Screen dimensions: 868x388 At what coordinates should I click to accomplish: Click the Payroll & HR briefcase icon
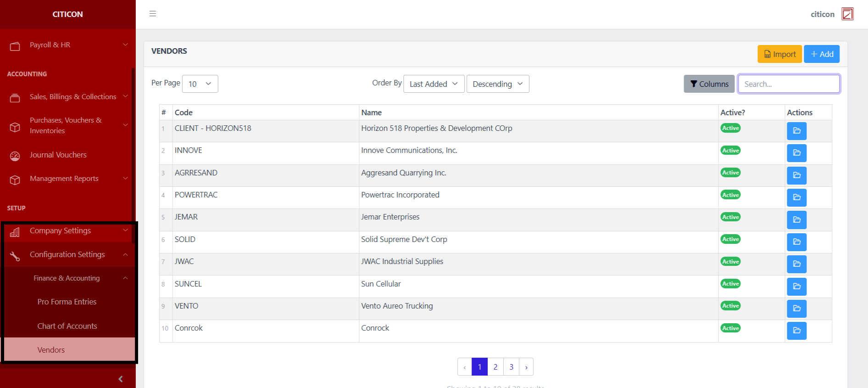point(15,46)
